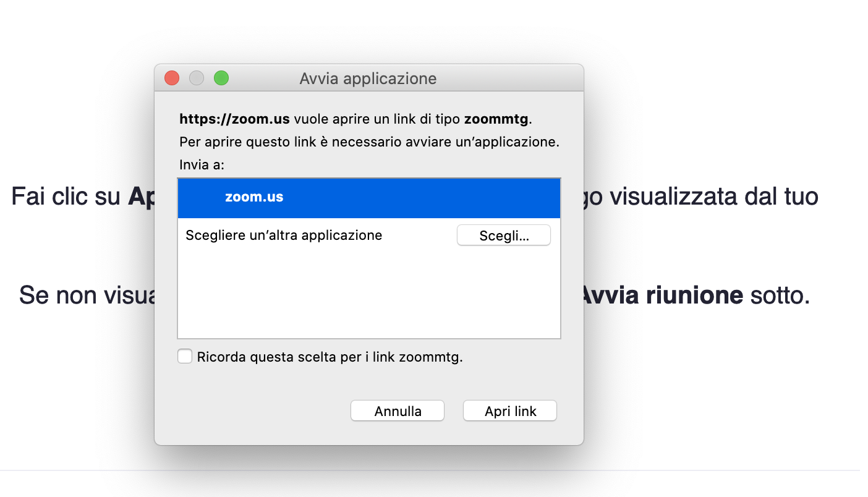Click Scegliere un'altra applicazione row
Viewport: 868px width, 497px height.
click(369, 236)
